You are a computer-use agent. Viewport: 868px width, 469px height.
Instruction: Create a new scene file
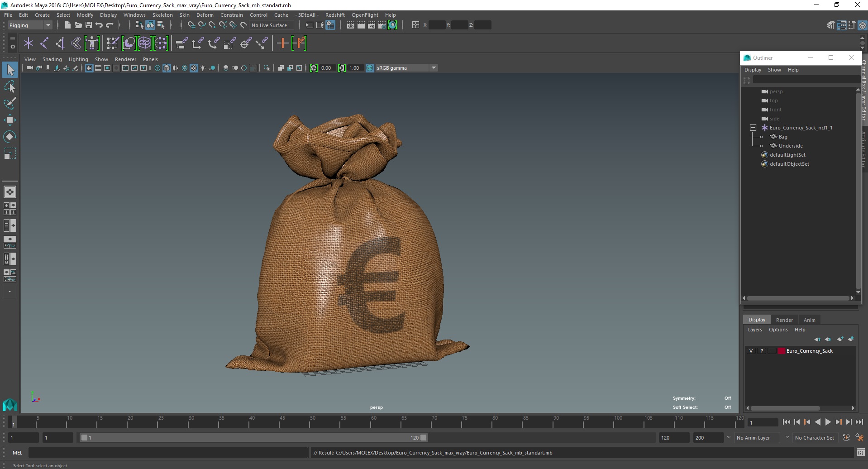click(67, 25)
